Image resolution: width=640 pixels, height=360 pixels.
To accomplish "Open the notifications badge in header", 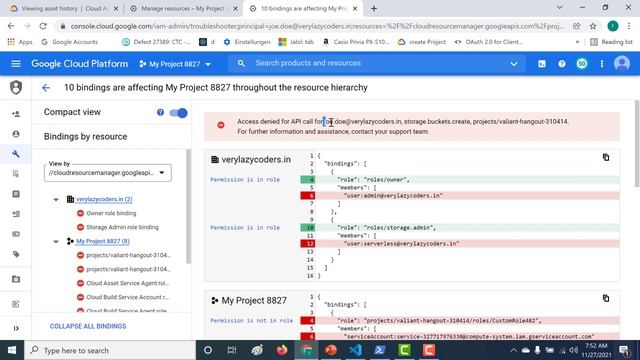I will tap(582, 64).
